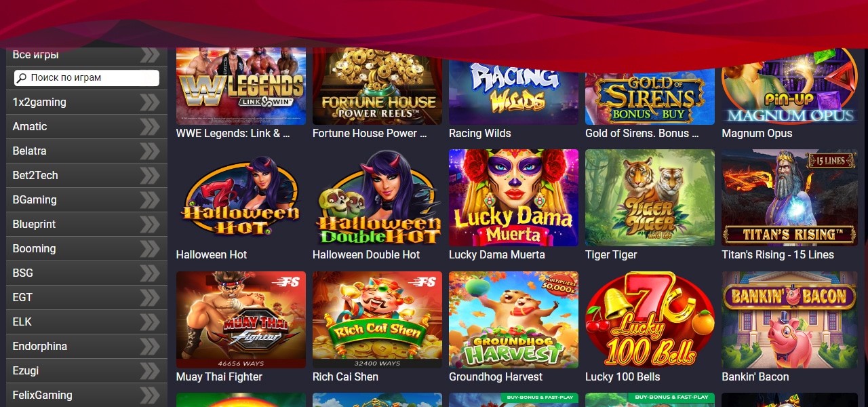
Task: Expand the Endorphina provider chevron arrows
Action: tap(150, 347)
